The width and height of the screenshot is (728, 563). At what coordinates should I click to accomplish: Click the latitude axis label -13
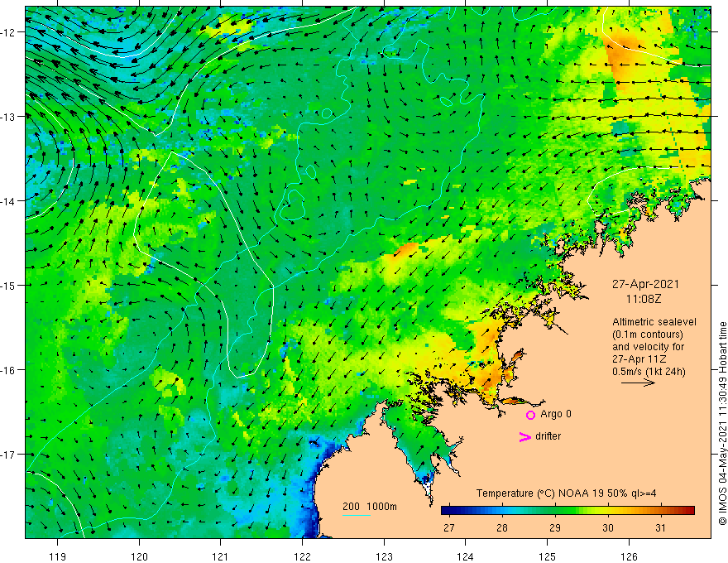(x=8, y=117)
